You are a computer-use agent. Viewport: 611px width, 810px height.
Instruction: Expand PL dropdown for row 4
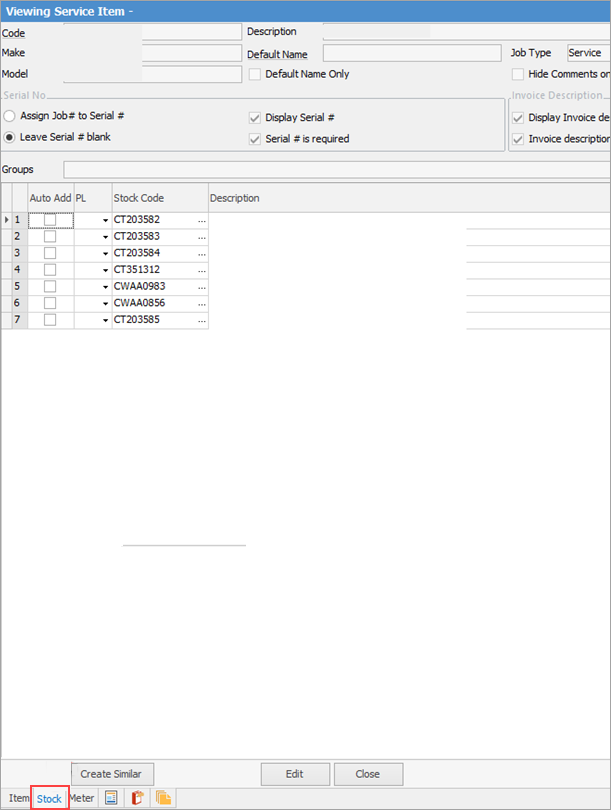[105, 270]
